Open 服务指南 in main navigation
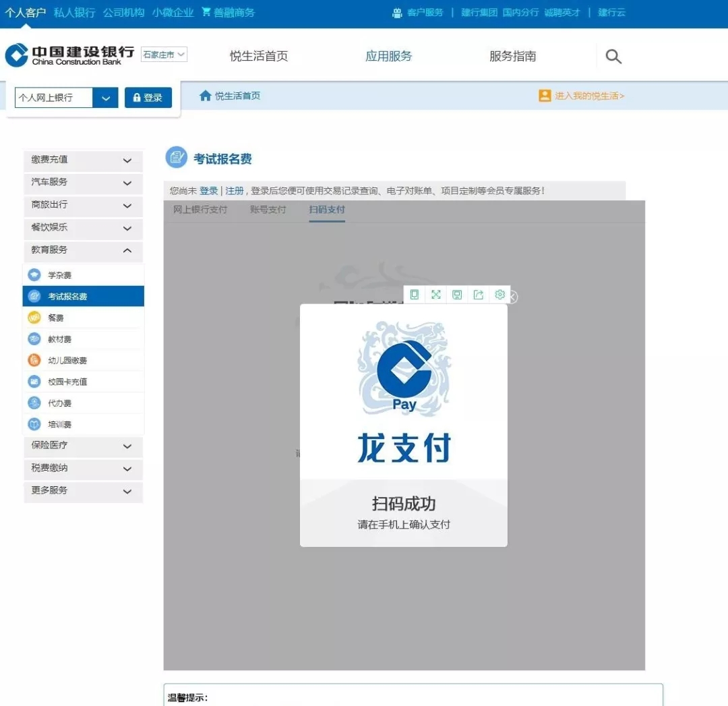This screenshot has width=728, height=706. pos(512,56)
